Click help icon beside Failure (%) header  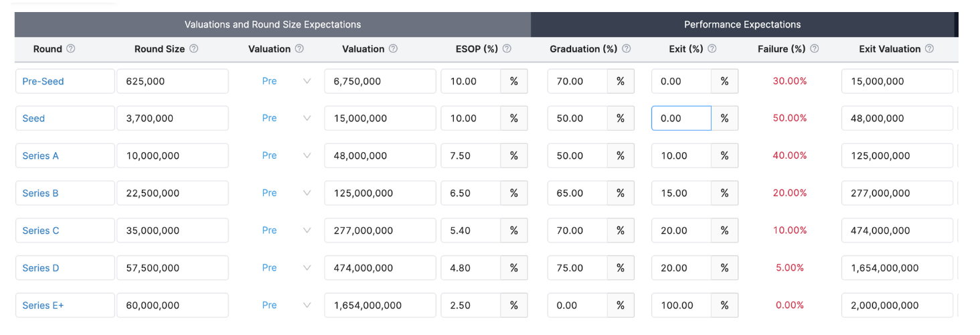click(815, 49)
